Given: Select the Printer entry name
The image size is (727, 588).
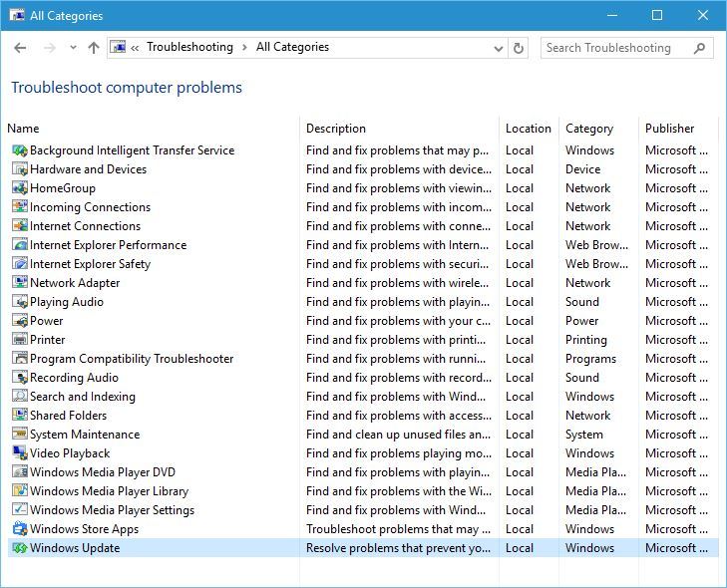Looking at the screenshot, I should 48,340.
